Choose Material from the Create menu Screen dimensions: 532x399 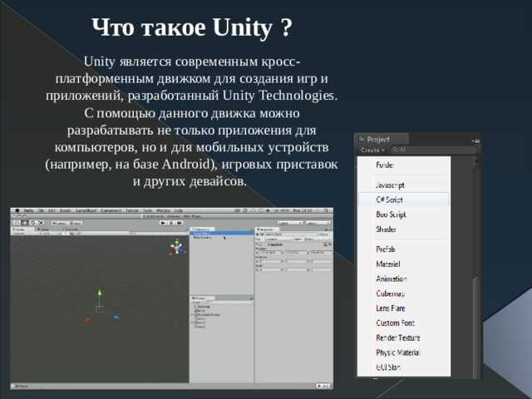click(404, 264)
